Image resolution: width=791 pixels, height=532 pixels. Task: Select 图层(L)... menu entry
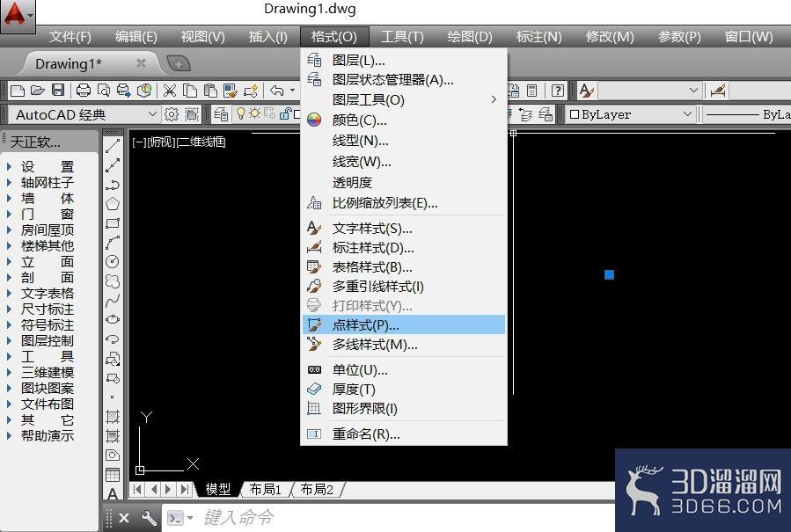404,61
